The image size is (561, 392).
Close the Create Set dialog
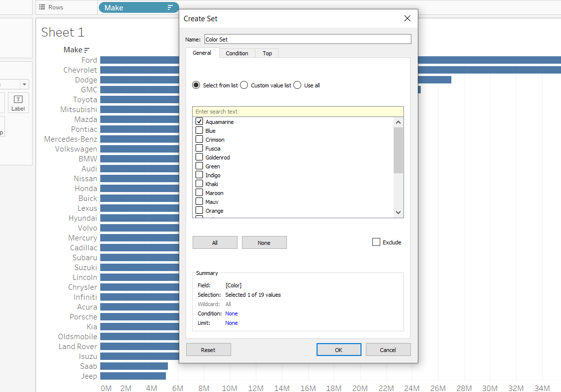pos(407,18)
